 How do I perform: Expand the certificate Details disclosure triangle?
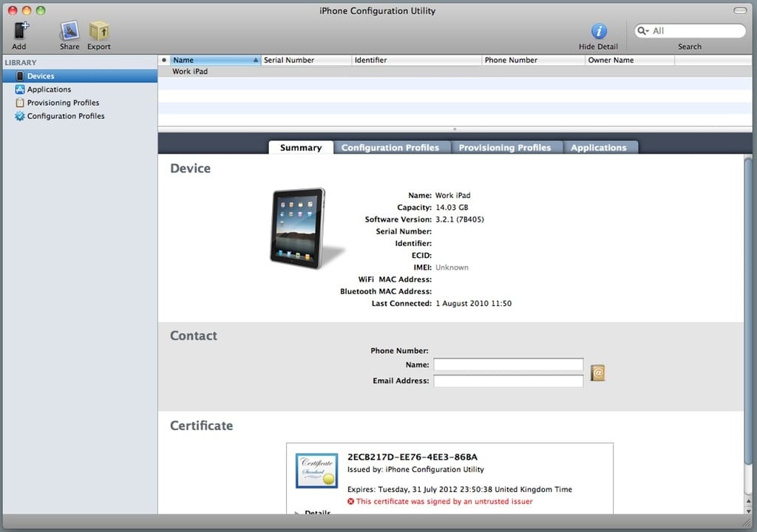[x=297, y=512]
